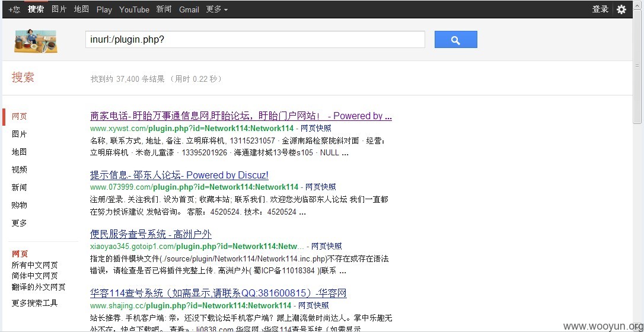Click the www.xywst.com green URL text

[192, 128]
